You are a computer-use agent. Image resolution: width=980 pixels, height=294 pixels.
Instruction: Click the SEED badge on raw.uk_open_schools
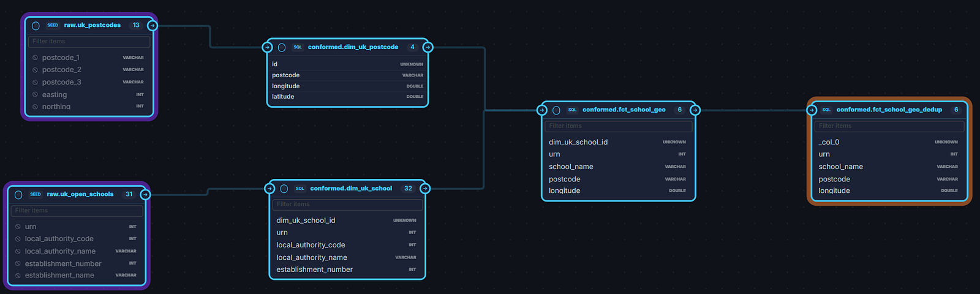[x=36, y=194]
